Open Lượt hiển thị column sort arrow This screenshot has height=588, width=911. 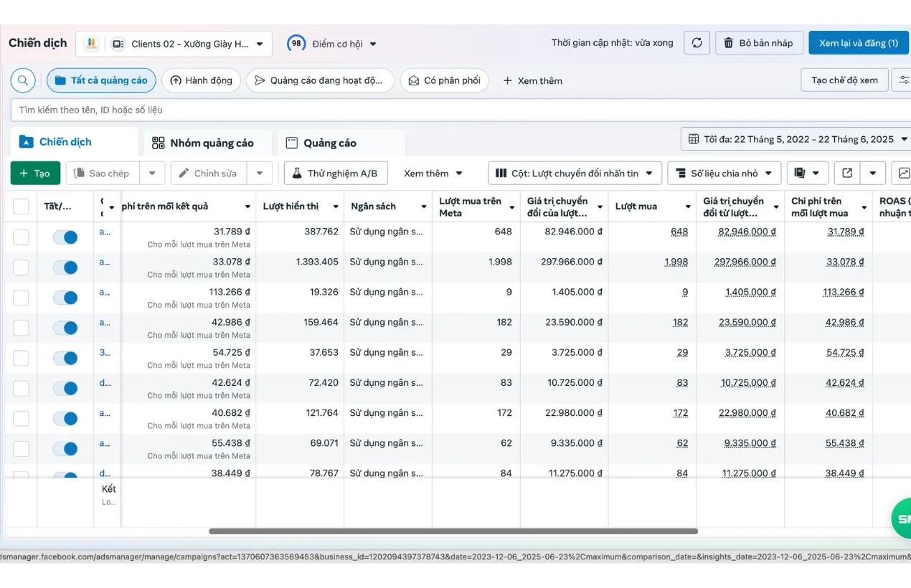pos(336,207)
